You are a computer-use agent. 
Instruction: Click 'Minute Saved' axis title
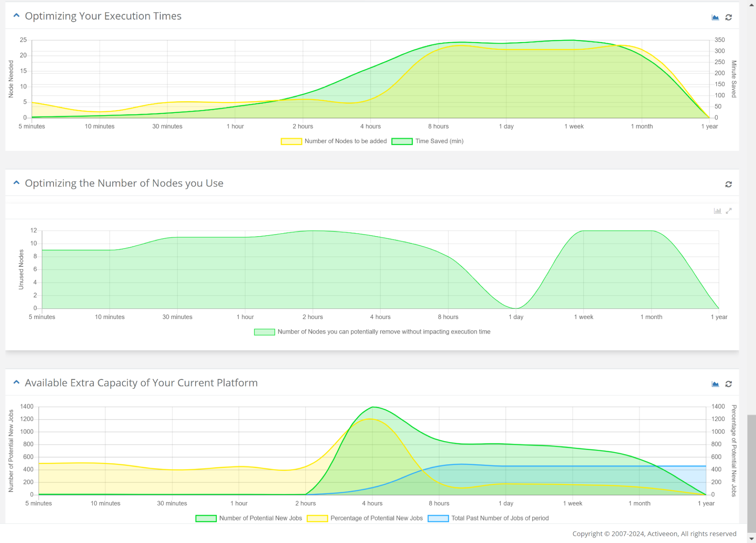[734, 79]
